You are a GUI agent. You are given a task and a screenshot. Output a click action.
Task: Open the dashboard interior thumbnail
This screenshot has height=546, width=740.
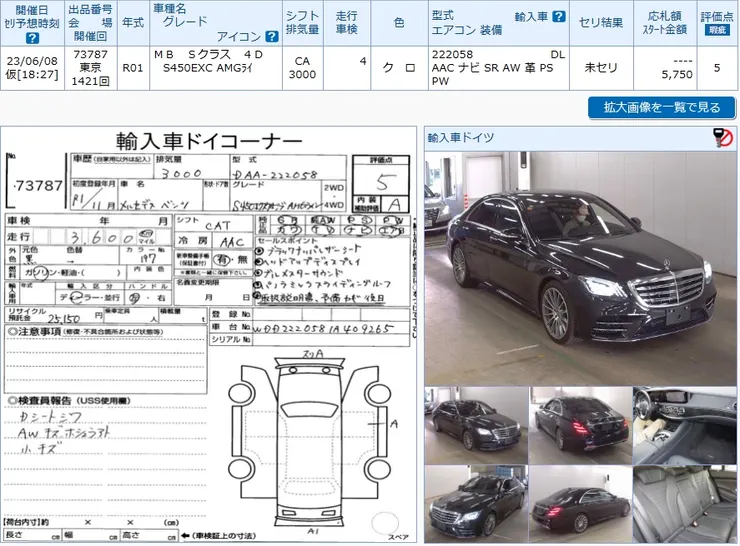684,426
